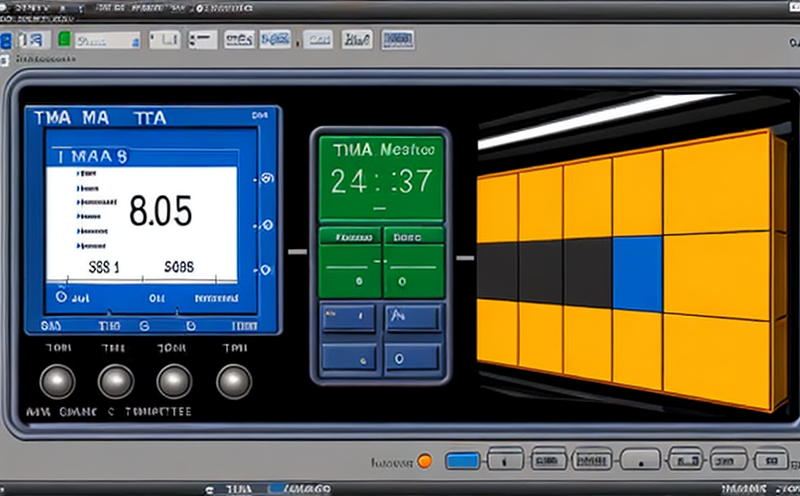Select the bottom radio circle beside the 8.05 display
This screenshot has width=800, height=496.
tap(265, 269)
